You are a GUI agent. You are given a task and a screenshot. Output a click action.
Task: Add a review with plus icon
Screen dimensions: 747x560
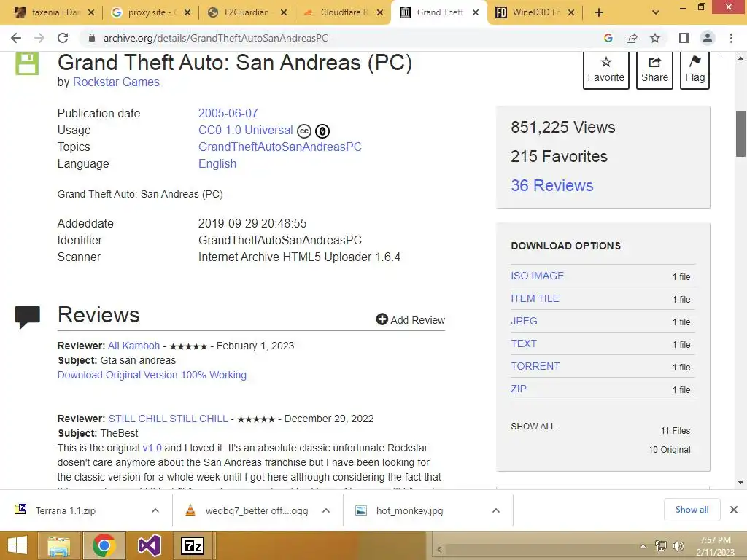click(x=410, y=319)
